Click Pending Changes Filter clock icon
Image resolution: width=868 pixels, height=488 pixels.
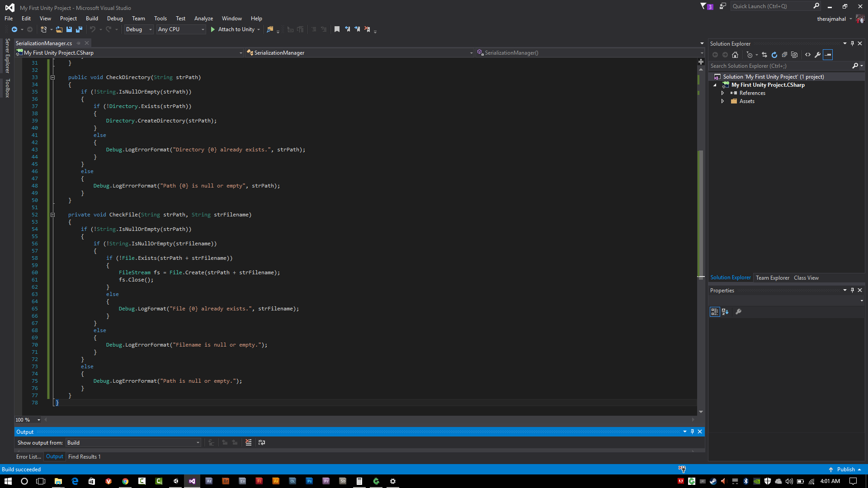(x=750, y=55)
